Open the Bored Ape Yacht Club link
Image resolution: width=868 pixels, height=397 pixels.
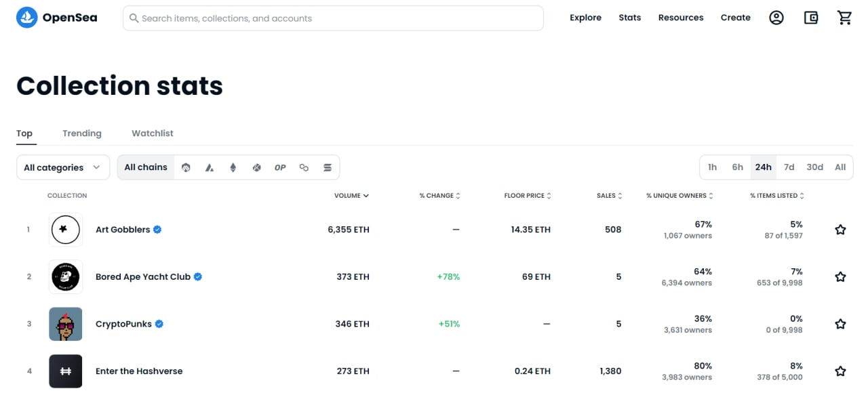pos(143,276)
